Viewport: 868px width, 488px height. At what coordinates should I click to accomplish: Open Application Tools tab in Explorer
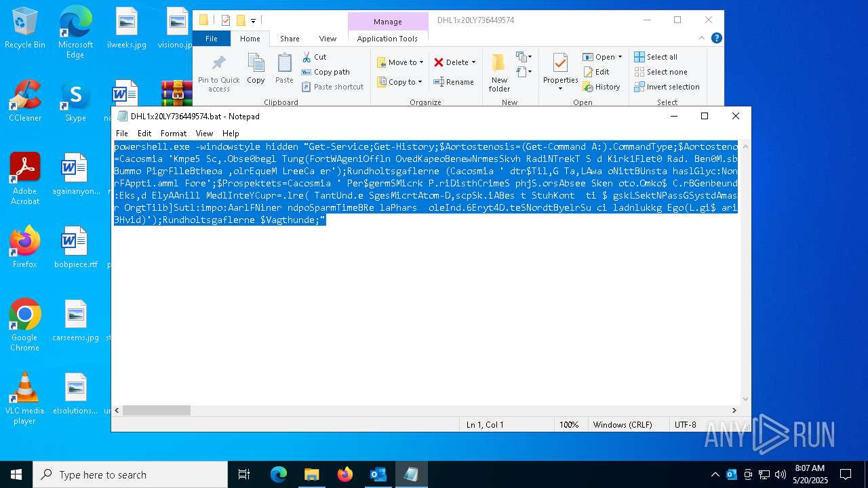coord(387,39)
